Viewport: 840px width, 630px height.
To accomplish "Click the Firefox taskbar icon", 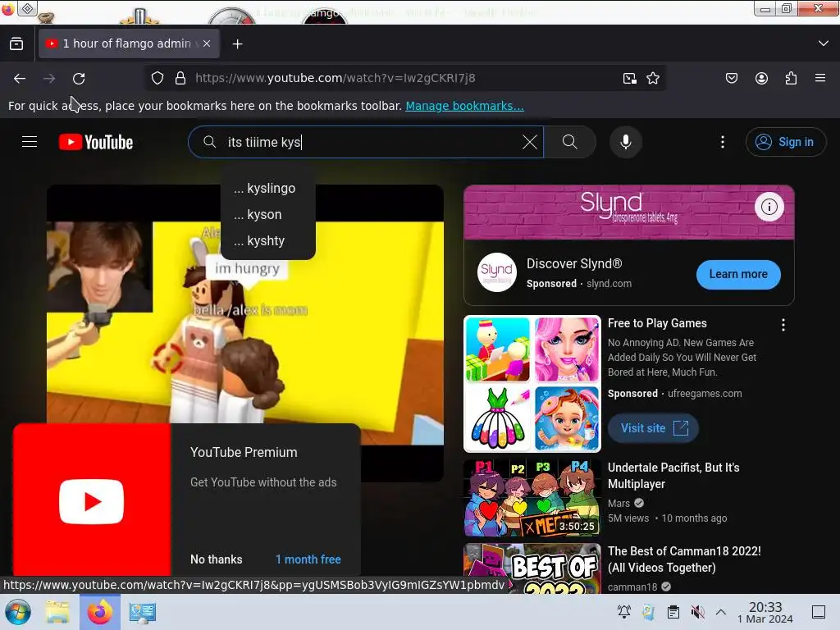I will 99,612.
